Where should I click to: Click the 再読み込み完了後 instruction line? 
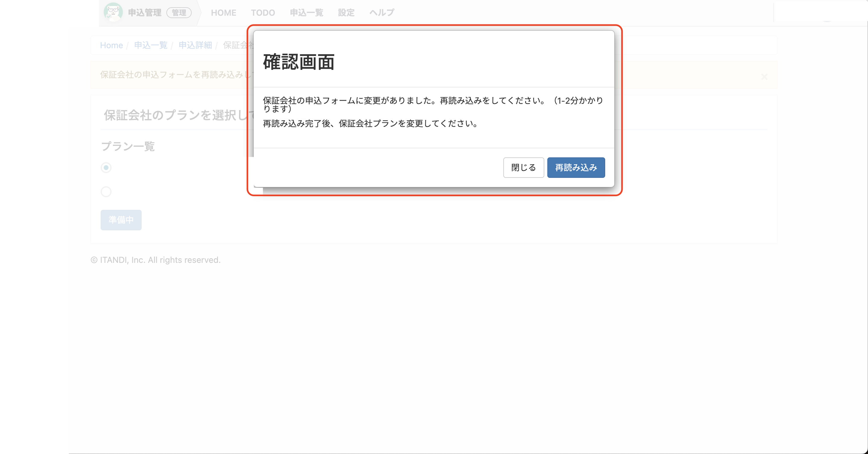click(370, 124)
